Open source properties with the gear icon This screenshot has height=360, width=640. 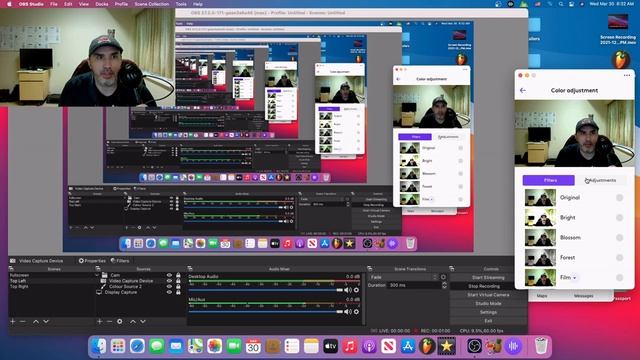120,322
